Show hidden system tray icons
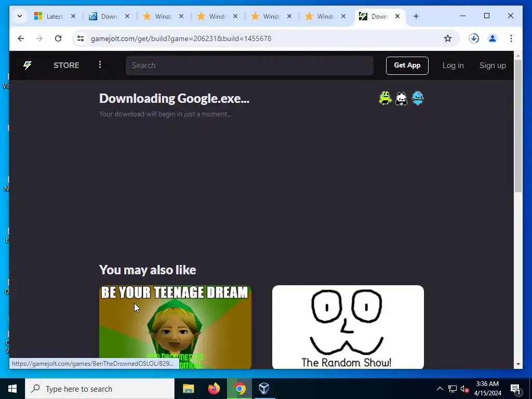 pyautogui.click(x=440, y=389)
